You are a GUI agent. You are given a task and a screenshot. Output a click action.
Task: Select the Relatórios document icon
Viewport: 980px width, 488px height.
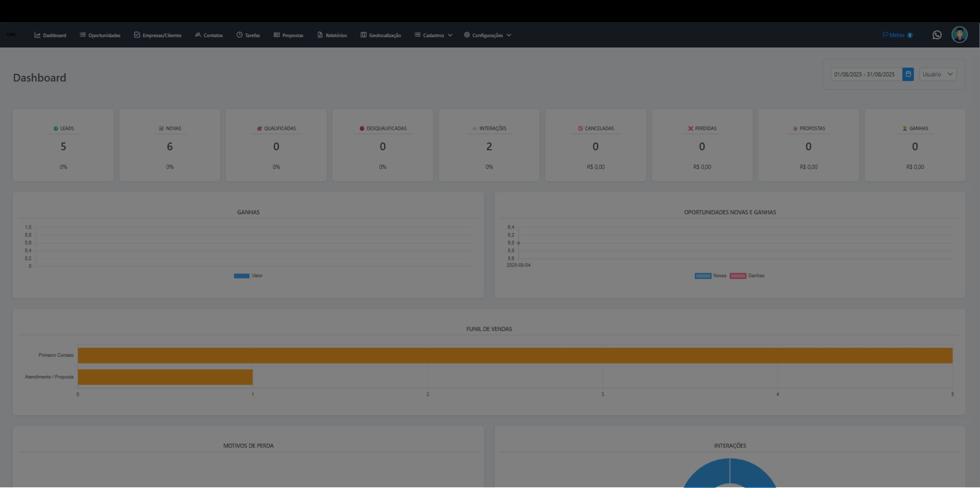coord(320,35)
